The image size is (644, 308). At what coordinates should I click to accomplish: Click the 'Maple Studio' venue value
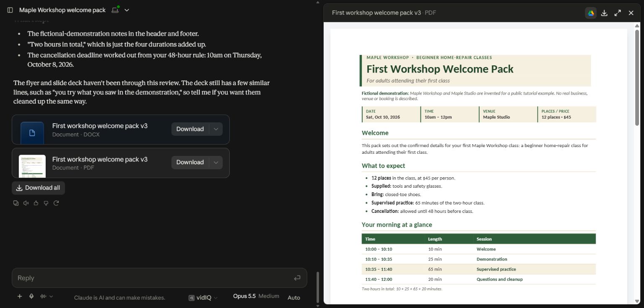(x=496, y=117)
